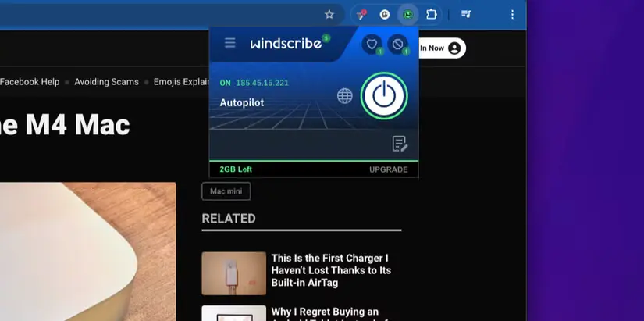Click the Sign In Now account button
Image resolution: width=644 pixels, height=321 pixels.
tap(442, 48)
